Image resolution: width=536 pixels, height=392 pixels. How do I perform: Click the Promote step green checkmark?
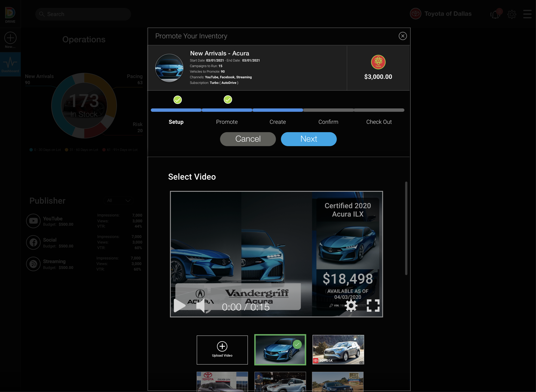click(x=228, y=100)
